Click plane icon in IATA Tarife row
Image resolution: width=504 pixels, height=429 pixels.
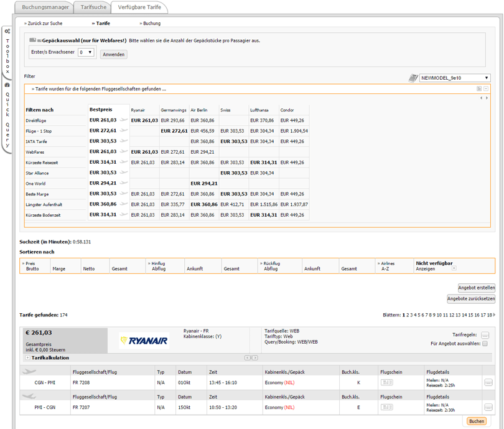coord(124,141)
